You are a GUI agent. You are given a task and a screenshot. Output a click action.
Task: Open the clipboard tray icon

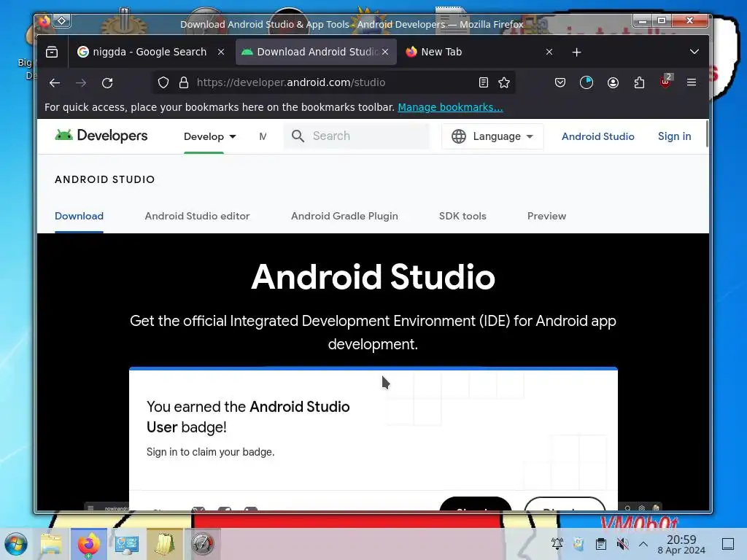pyautogui.click(x=601, y=543)
